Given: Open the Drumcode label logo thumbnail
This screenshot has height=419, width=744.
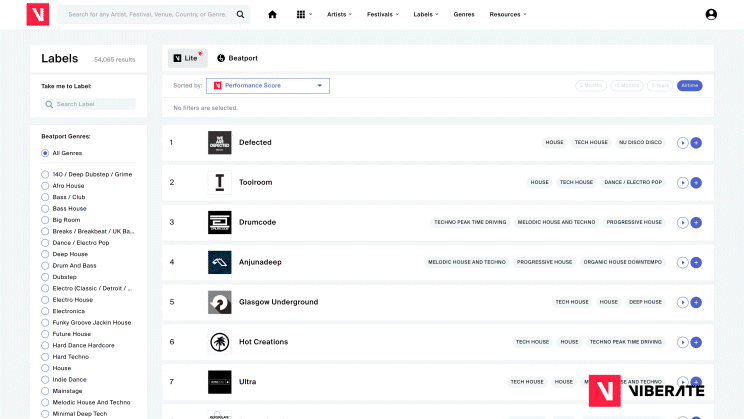Looking at the screenshot, I should 220,222.
